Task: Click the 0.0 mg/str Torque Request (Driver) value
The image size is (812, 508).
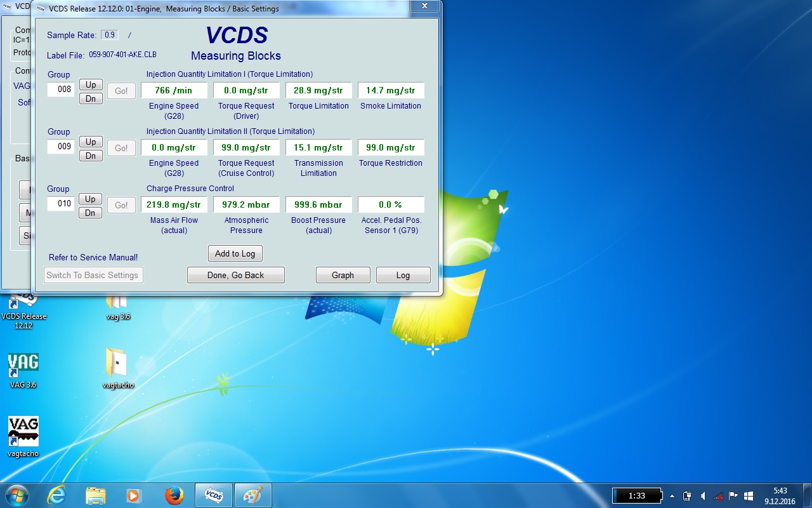Action: (x=247, y=90)
